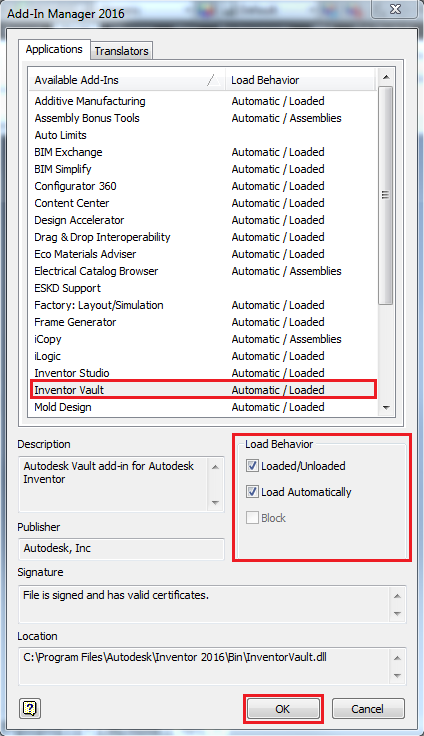Switch to the Translators tab
The image size is (424, 736).
coord(121,51)
